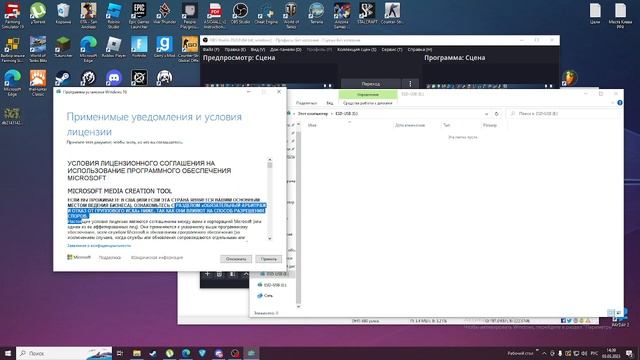Screen dimensions: 640x360
Task: Open the privacy statement link in setup window
Action: pos(99,246)
